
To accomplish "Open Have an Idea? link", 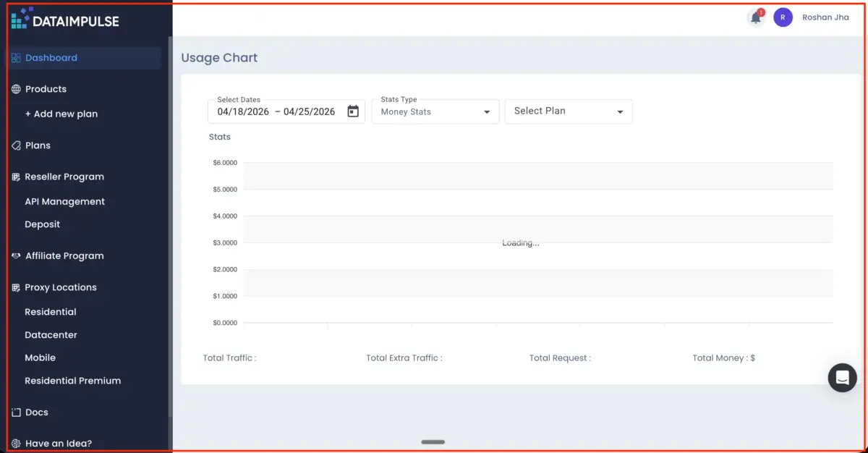I will [x=59, y=444].
